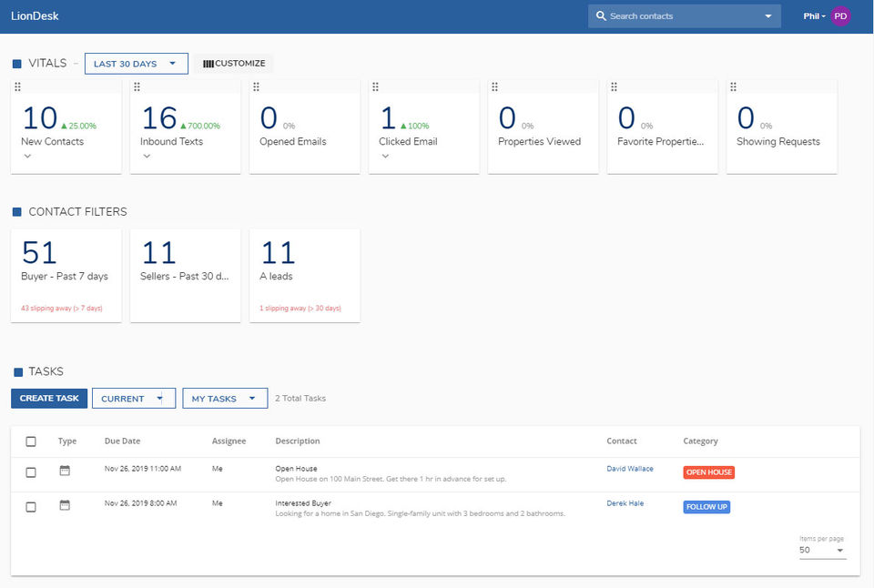Expand the My Tasks dropdown
The width and height of the screenshot is (874, 588).
(224, 399)
